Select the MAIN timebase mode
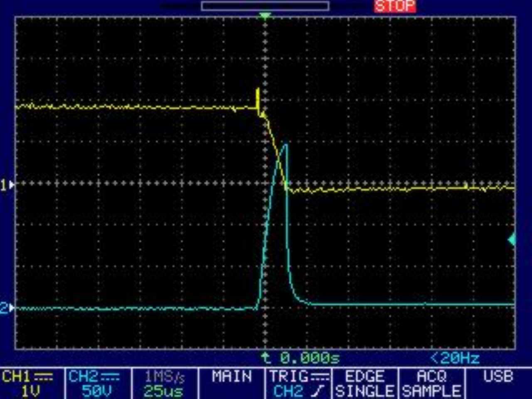Image resolution: width=532 pixels, height=399 pixels. click(232, 377)
